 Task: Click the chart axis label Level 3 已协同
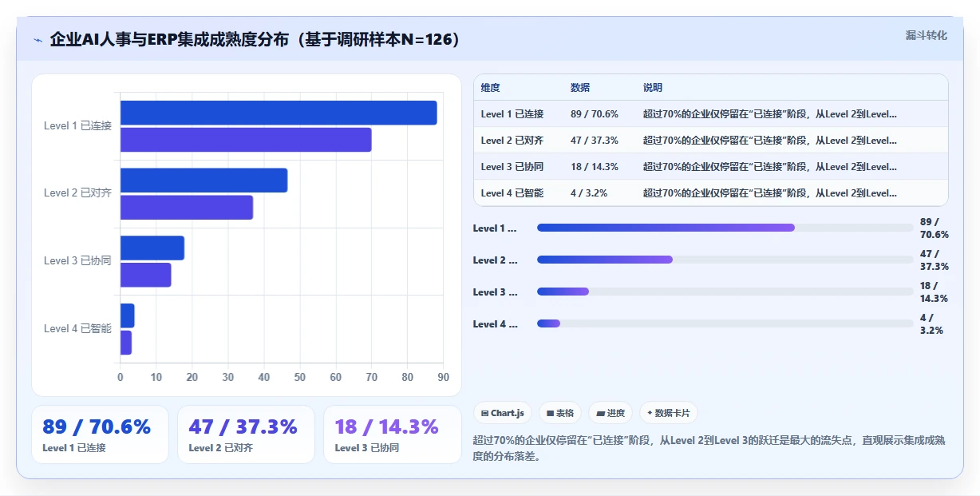point(77,260)
